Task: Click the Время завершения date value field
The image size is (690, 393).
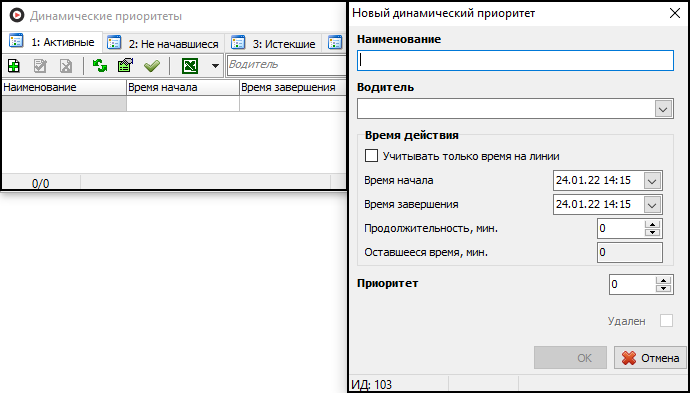Action: 598,205
